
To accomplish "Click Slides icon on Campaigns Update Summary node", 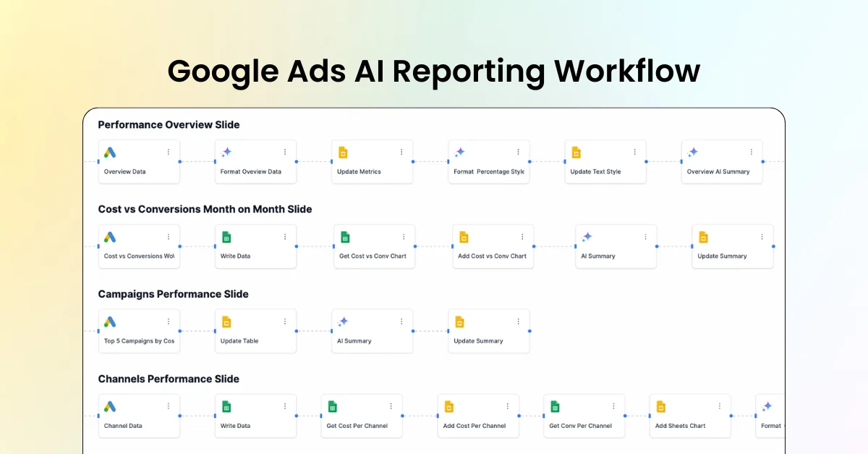I will pyautogui.click(x=459, y=322).
